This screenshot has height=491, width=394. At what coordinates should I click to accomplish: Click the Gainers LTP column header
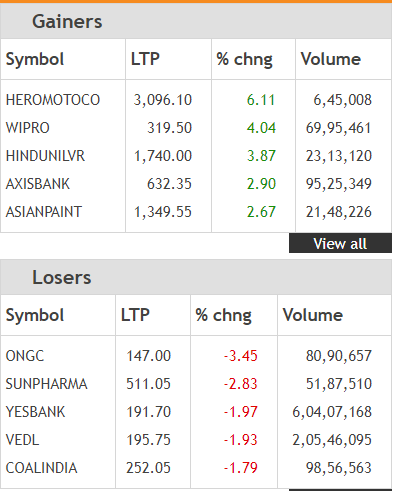point(145,59)
